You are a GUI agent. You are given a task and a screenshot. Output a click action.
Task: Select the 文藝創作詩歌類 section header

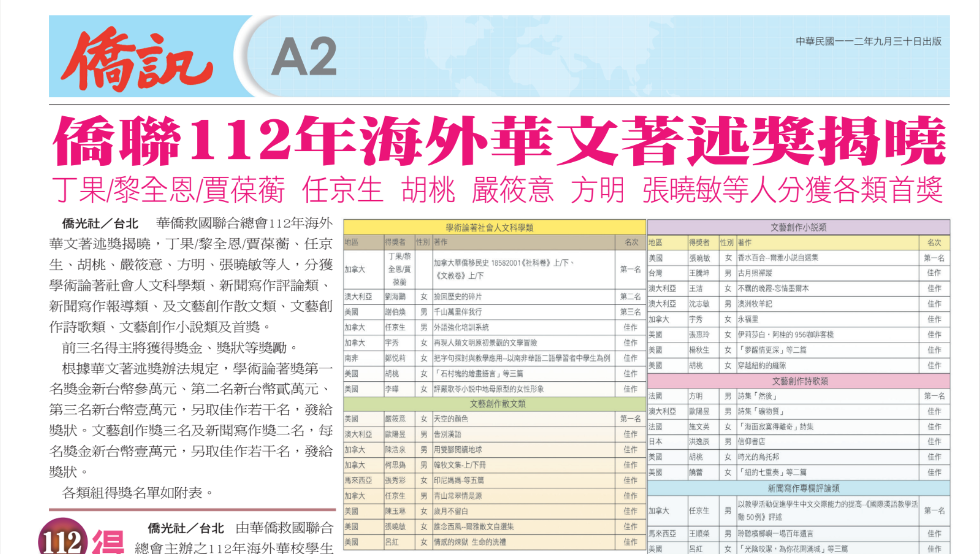pyautogui.click(x=799, y=381)
